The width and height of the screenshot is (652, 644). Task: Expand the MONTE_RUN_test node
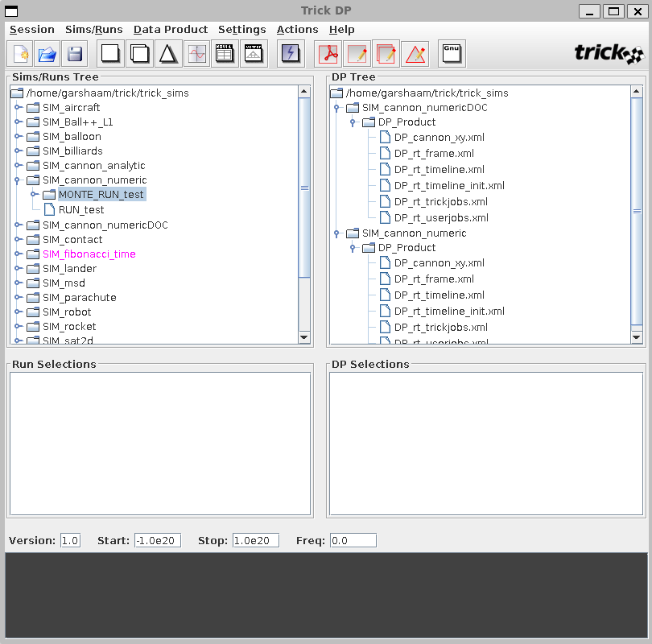[x=34, y=194]
